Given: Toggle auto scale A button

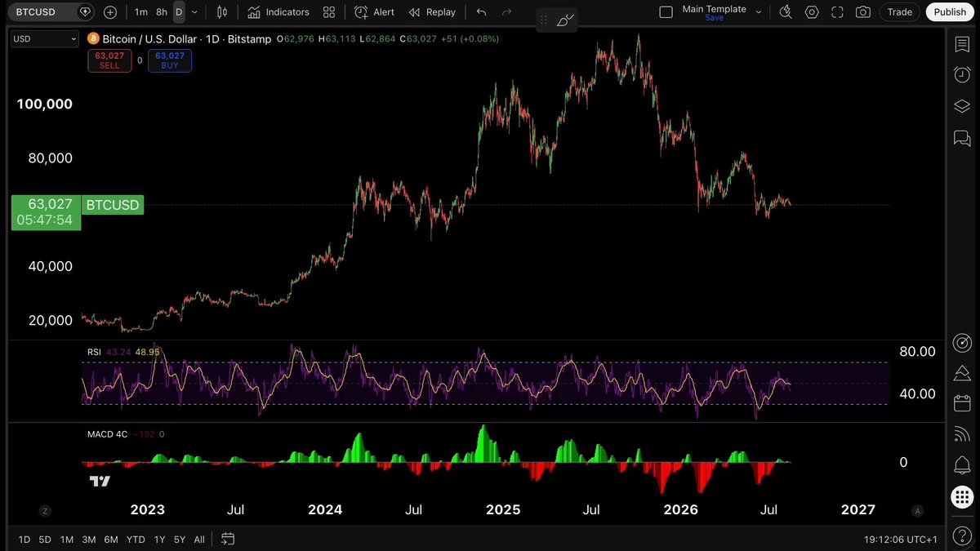Looking at the screenshot, I should 918,511.
